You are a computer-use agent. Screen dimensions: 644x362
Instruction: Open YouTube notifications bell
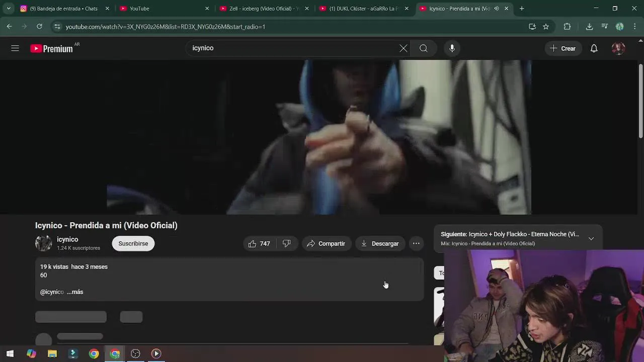pos(594,48)
